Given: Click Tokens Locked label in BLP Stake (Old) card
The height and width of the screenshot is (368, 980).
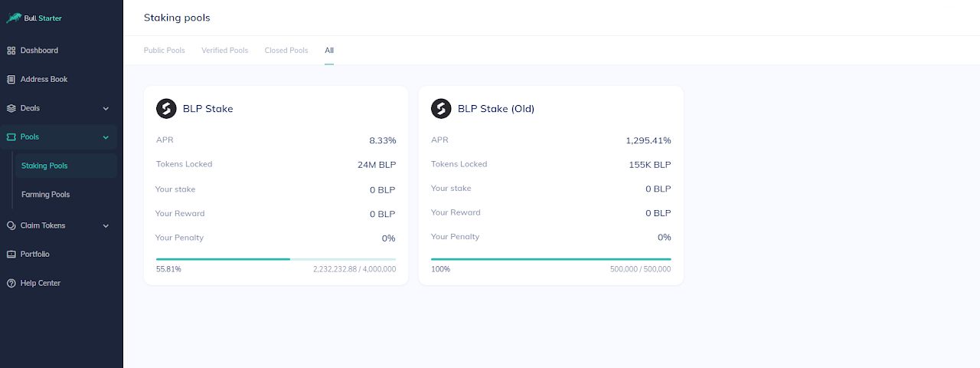Looking at the screenshot, I should (x=459, y=164).
